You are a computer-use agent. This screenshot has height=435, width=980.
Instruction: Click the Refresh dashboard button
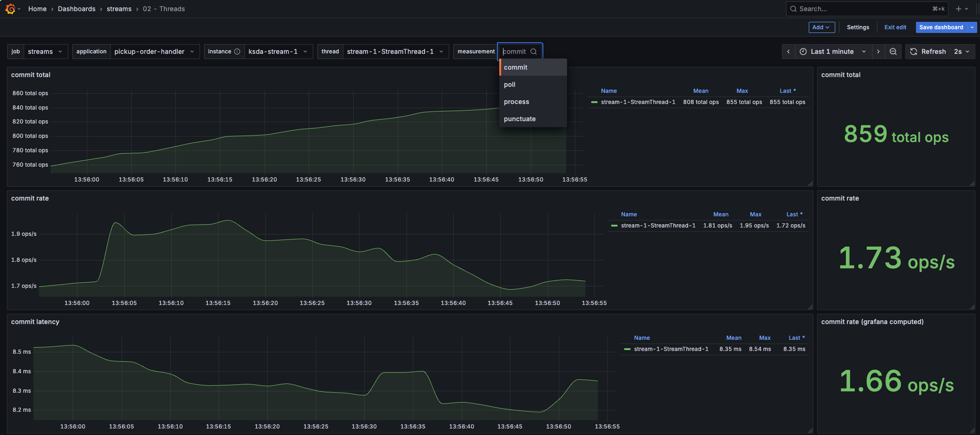click(928, 52)
